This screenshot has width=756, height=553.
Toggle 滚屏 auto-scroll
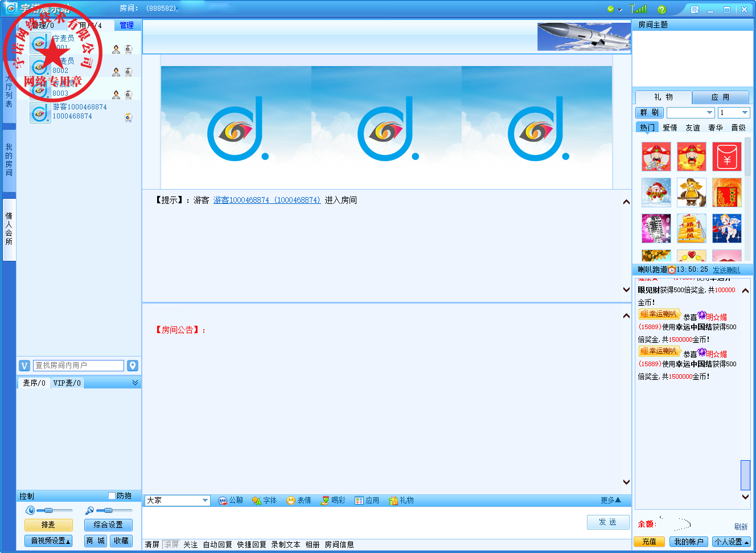171,544
